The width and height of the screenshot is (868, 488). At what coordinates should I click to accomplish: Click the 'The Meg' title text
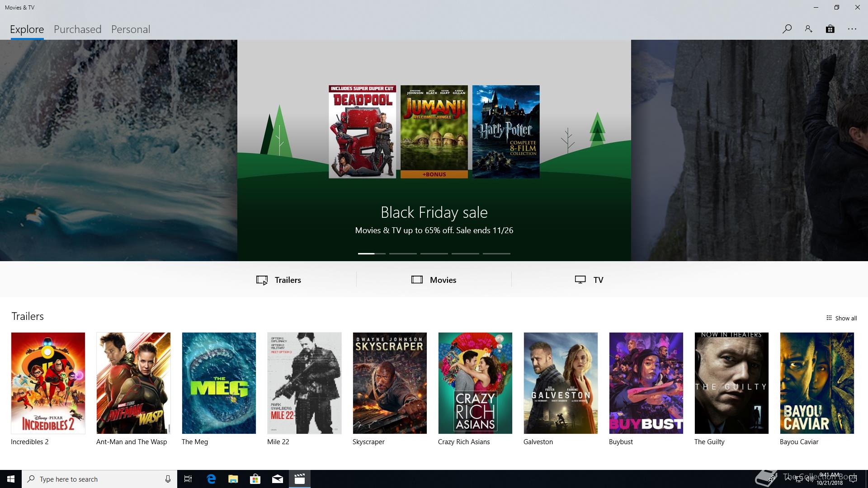[195, 442]
